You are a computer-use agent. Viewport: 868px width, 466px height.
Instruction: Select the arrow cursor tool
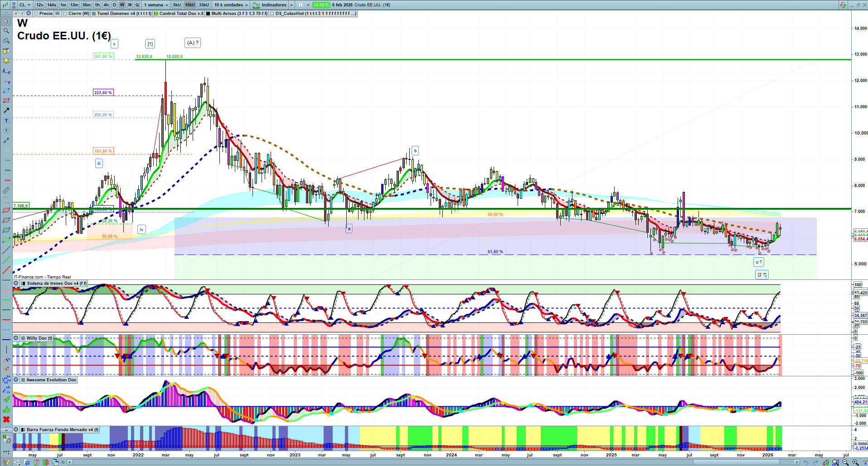(6, 21)
